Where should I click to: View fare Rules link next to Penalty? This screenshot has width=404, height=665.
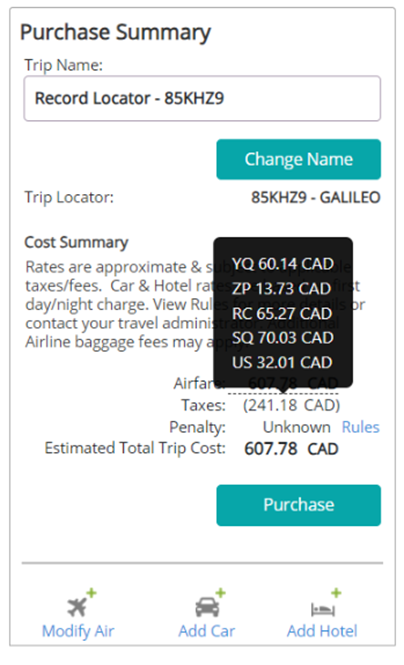tap(360, 427)
